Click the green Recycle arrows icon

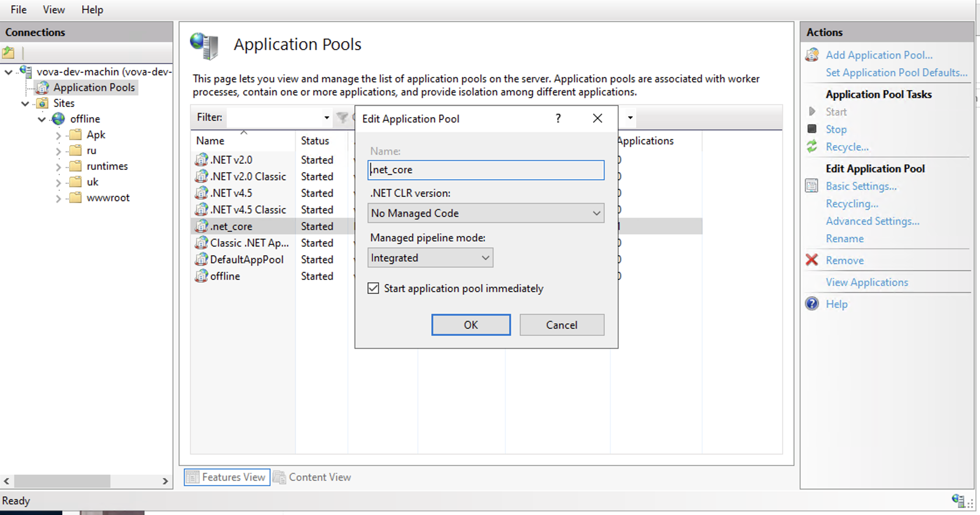tap(812, 146)
